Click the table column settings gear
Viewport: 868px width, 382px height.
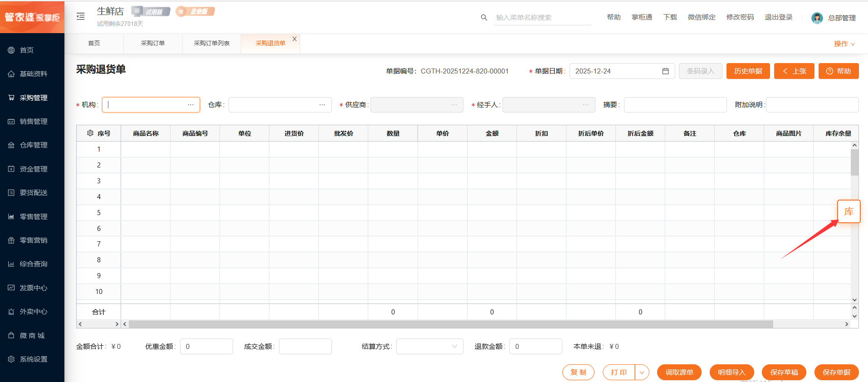pyautogui.click(x=90, y=133)
